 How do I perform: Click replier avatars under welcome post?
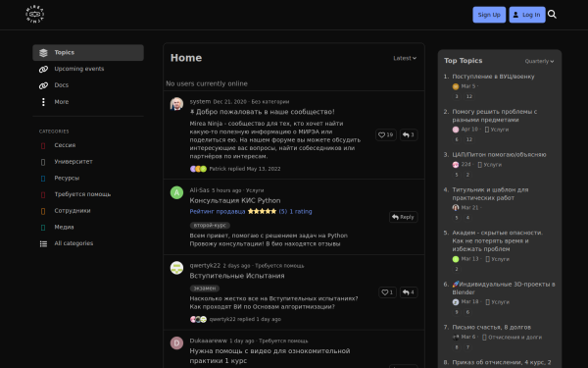click(198, 169)
